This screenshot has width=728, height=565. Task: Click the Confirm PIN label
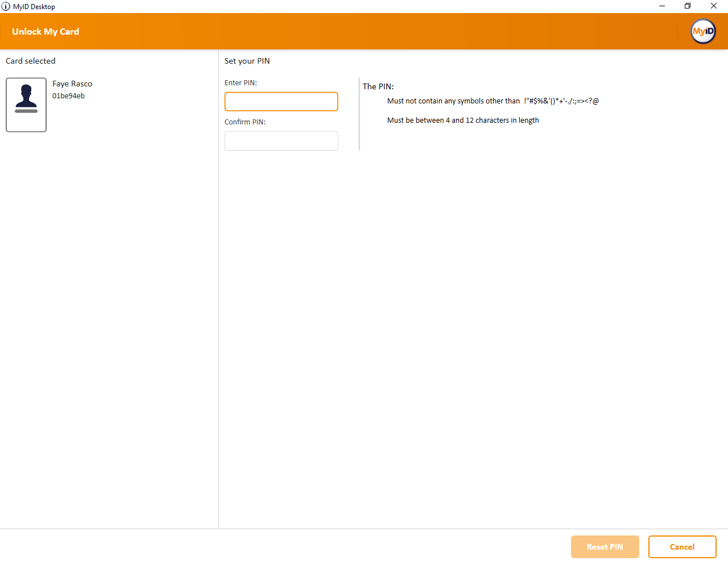click(x=245, y=122)
